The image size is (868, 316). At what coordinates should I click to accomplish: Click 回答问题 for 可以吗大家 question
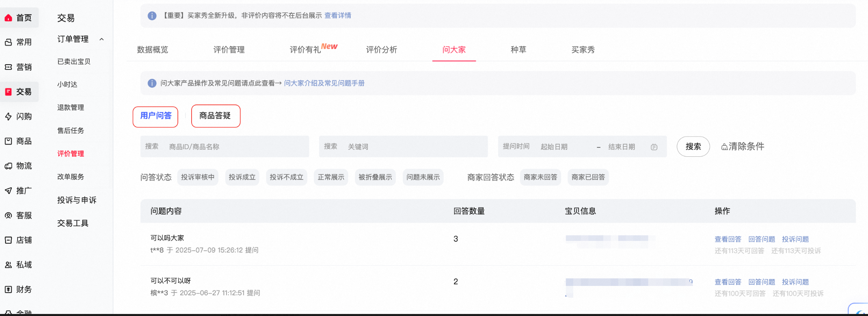pyautogui.click(x=762, y=239)
